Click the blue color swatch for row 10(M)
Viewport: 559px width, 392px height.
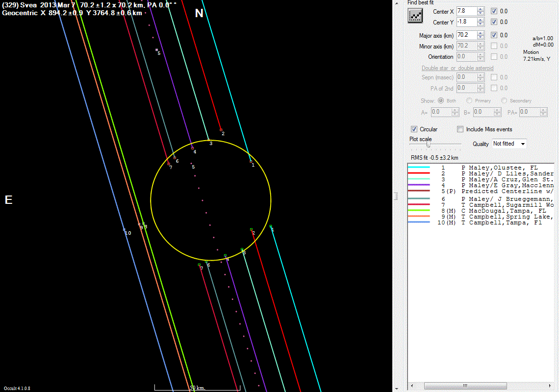tap(419, 222)
